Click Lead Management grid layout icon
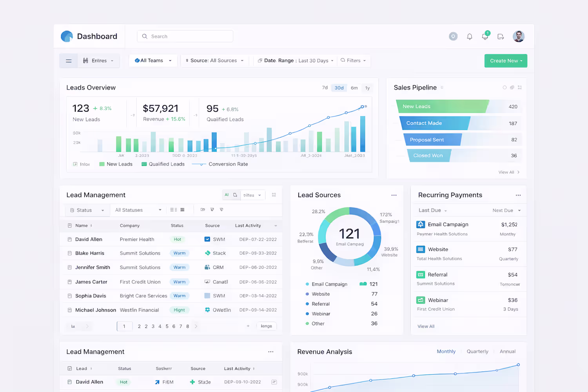Image resolution: width=588 pixels, height=392 pixels. 274,195
